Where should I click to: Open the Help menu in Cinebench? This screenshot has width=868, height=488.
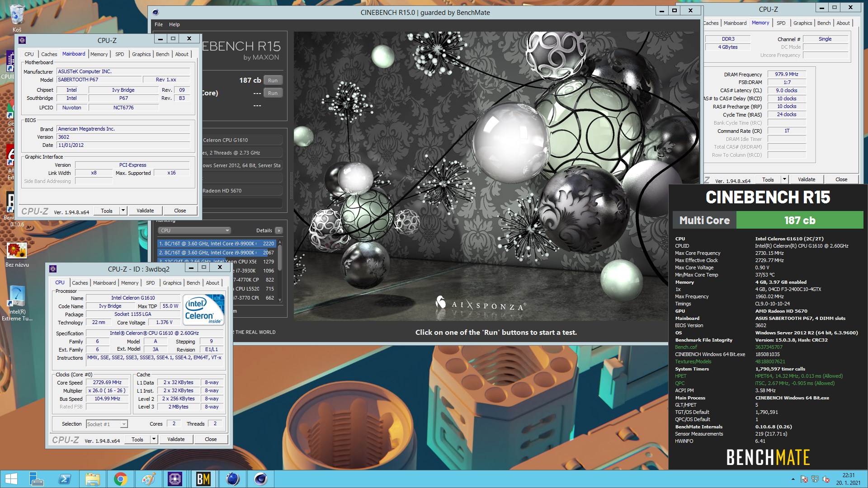point(175,24)
